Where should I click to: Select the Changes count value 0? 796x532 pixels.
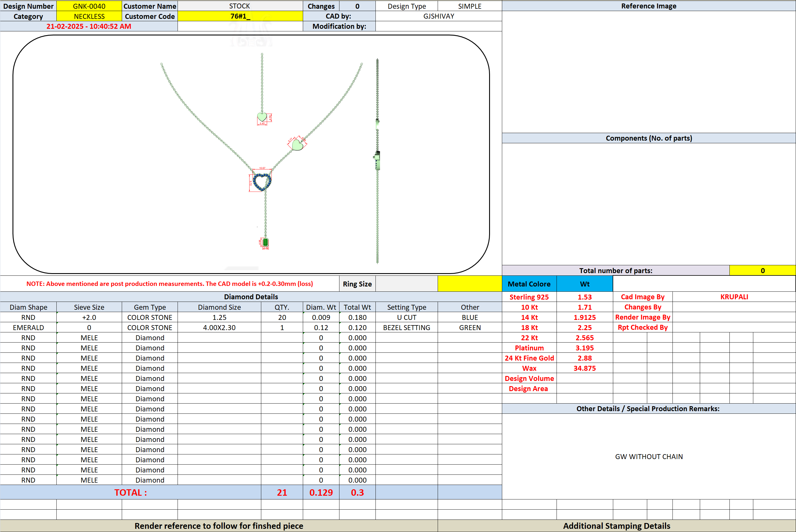357,6
